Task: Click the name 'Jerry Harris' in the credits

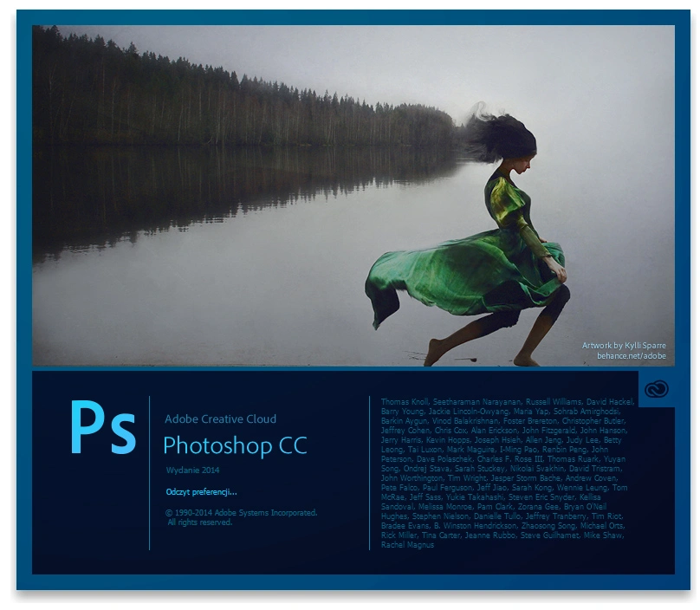Action: pyautogui.click(x=401, y=440)
